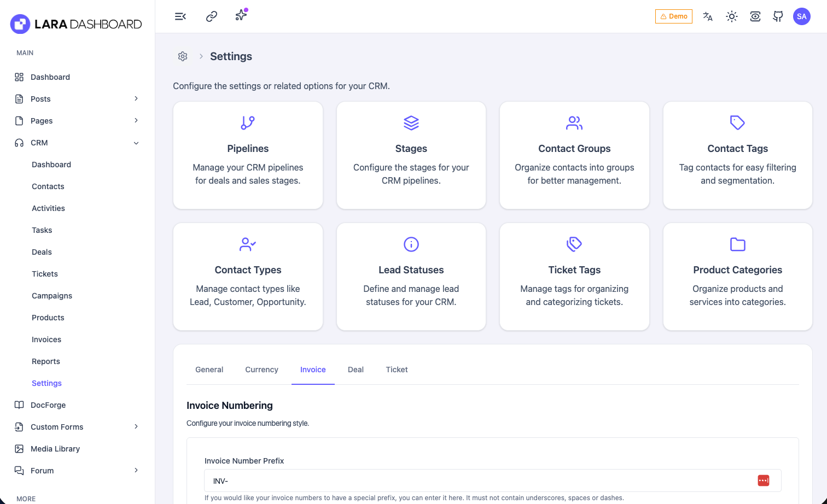This screenshot has height=504, width=827.
Task: Open the SA user avatar menu
Action: pyautogui.click(x=801, y=16)
